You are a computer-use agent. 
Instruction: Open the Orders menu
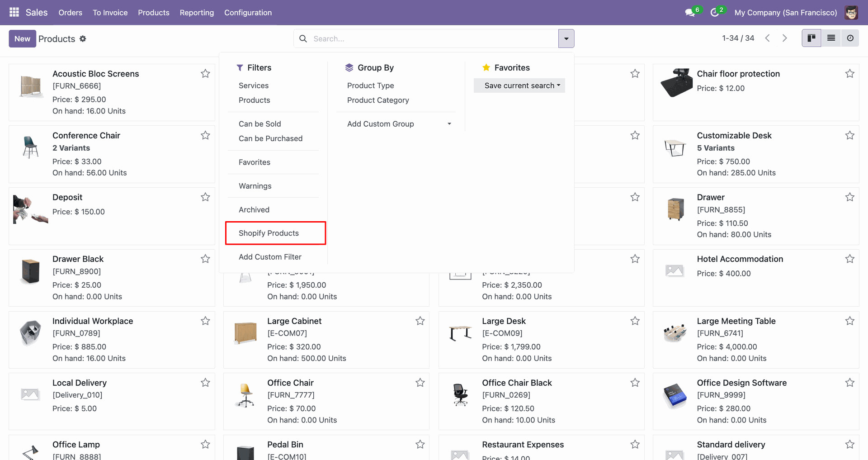[71, 13]
